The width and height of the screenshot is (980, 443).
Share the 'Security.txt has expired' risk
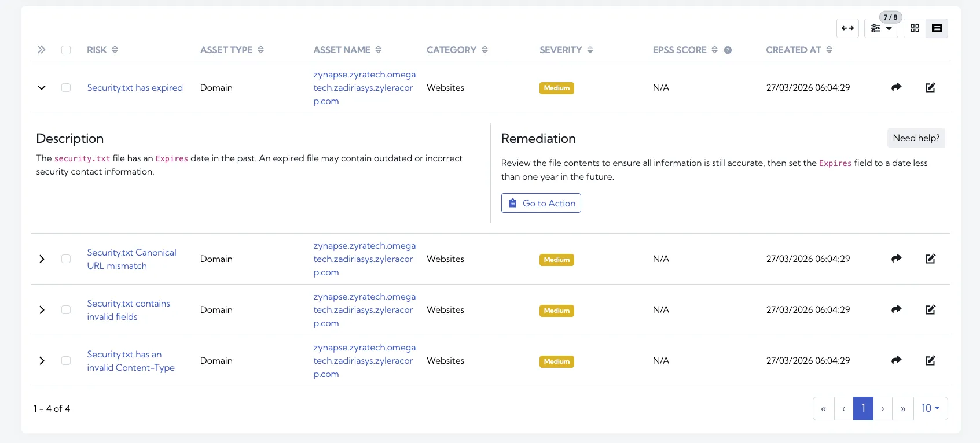[896, 87]
